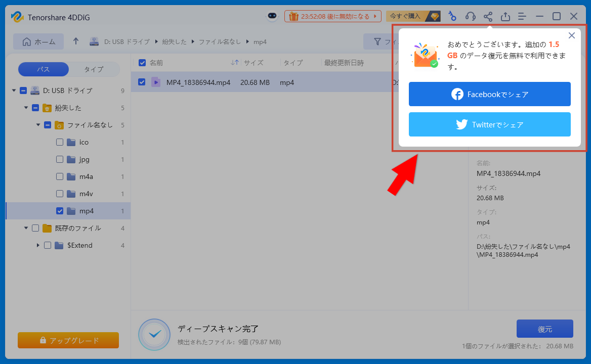Collapse the ファイル名なし tree node
This screenshot has width=591, height=364.
(x=38, y=124)
